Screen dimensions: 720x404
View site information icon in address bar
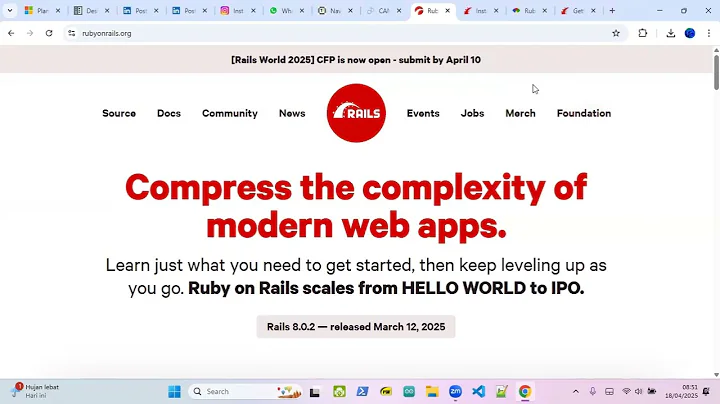pos(72,33)
